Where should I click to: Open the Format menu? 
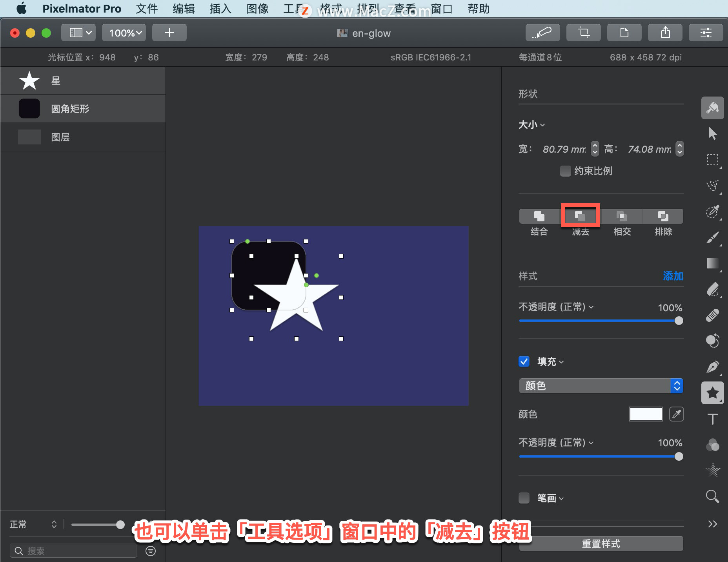click(x=331, y=9)
